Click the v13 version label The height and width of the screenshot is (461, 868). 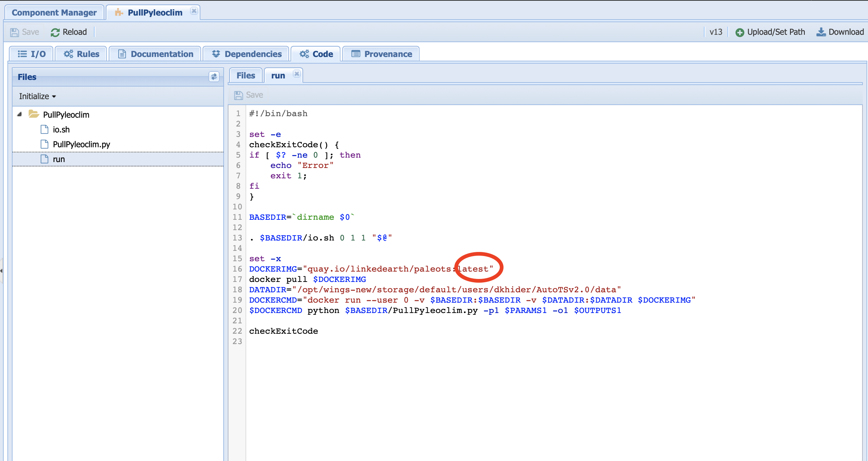tap(716, 32)
